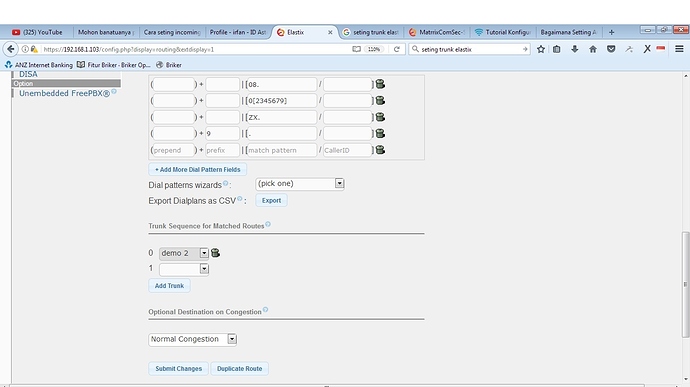Open the Firefox hamburger menu

pos(679,49)
